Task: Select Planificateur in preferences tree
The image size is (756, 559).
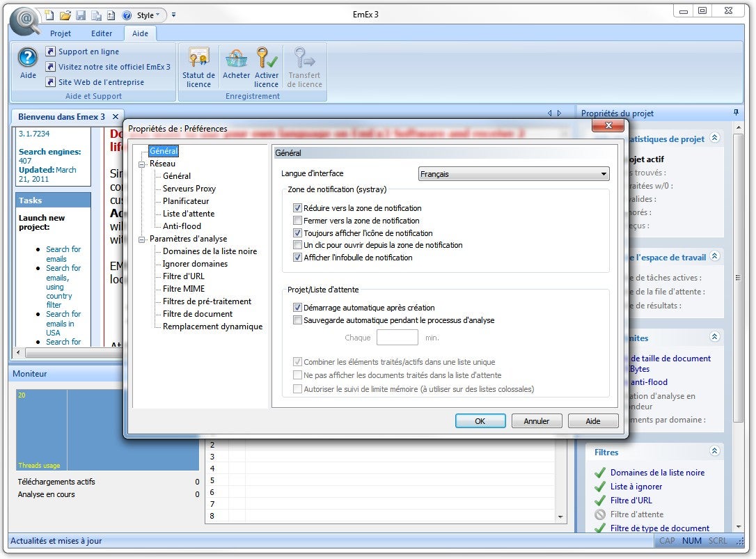Action: [x=186, y=201]
